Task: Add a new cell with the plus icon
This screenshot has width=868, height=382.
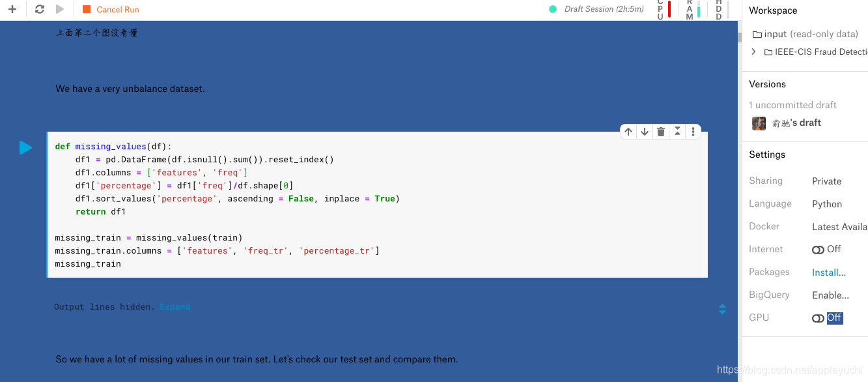Action: [x=12, y=9]
